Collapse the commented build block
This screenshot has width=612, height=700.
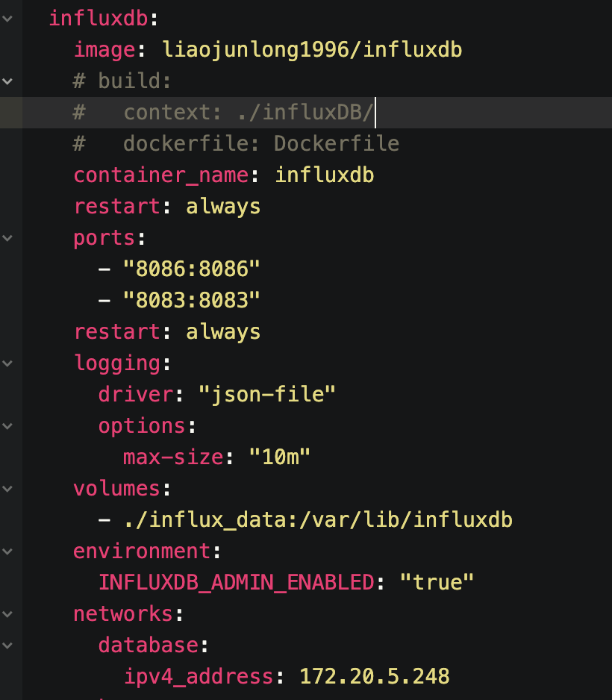pyautogui.click(x=7, y=81)
